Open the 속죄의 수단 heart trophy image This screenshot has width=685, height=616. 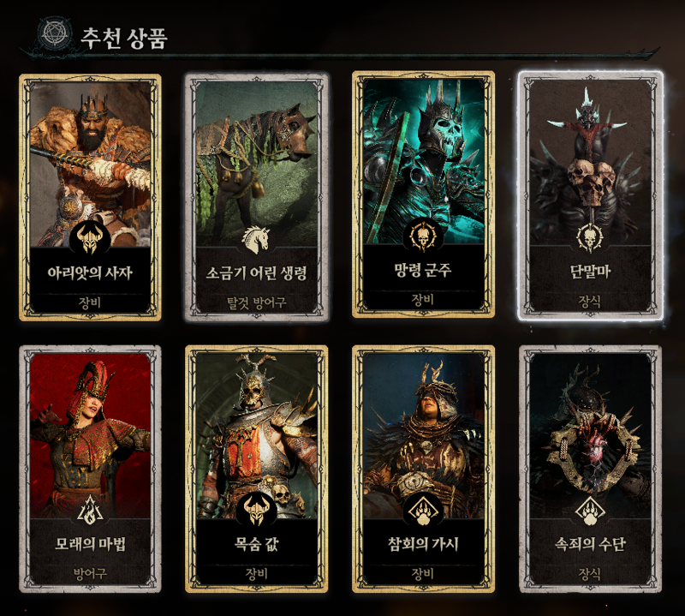pos(590,436)
